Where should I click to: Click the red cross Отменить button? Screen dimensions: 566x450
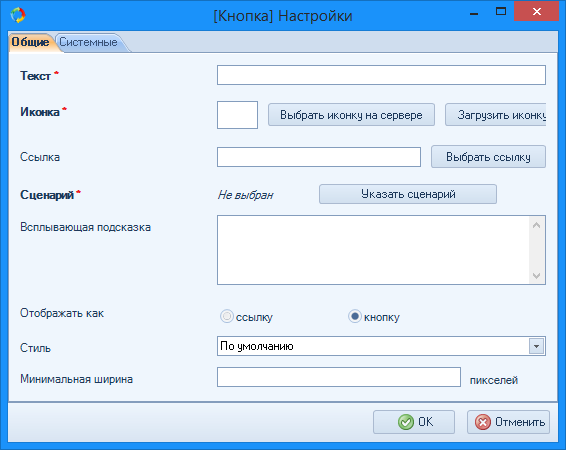tap(508, 422)
